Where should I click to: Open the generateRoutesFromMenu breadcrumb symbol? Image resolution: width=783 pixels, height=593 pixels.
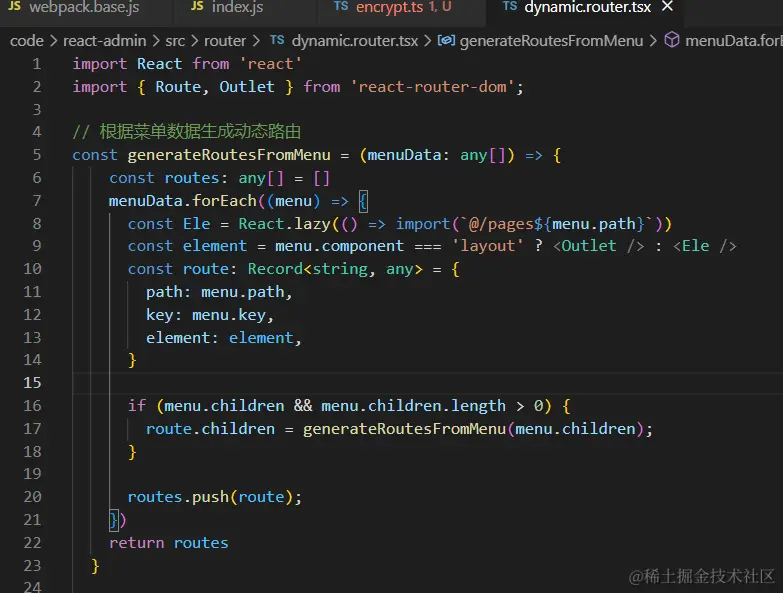551,40
